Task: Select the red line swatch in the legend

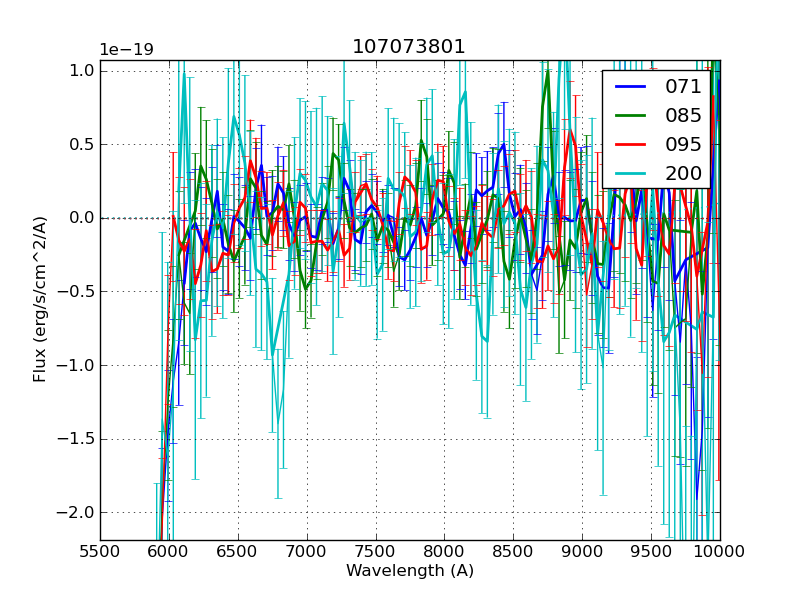Action: click(x=632, y=145)
